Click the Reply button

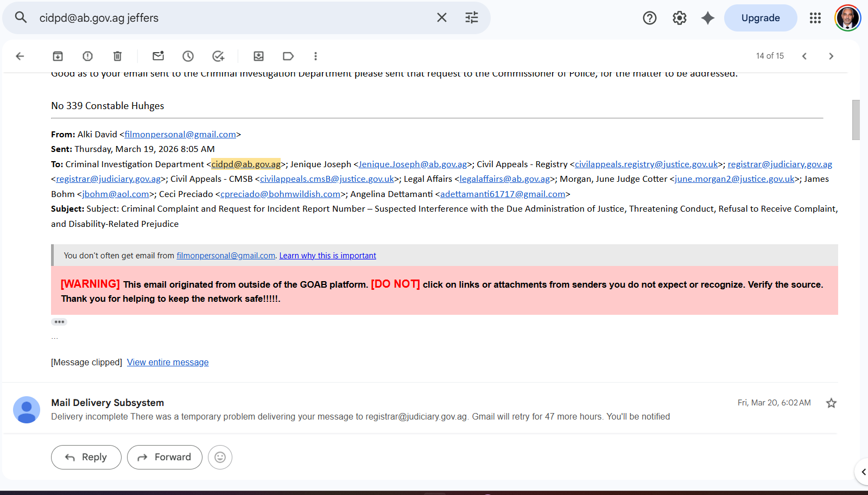(86, 457)
